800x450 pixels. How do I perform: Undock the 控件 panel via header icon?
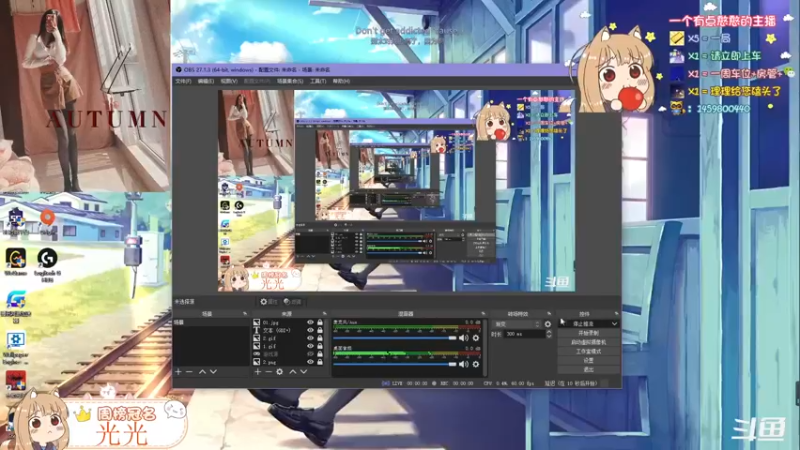616,313
